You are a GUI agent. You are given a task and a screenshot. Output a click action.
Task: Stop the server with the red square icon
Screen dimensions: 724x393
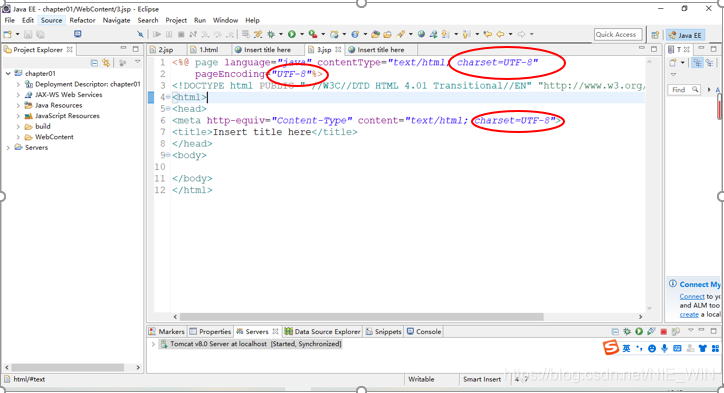[664, 331]
